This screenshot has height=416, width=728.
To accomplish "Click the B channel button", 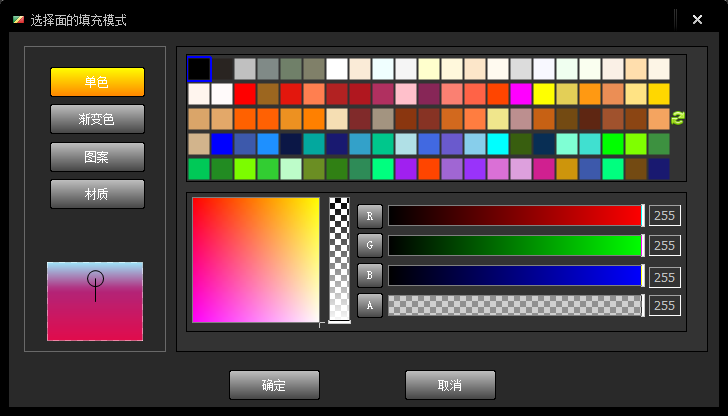I will [x=370, y=276].
